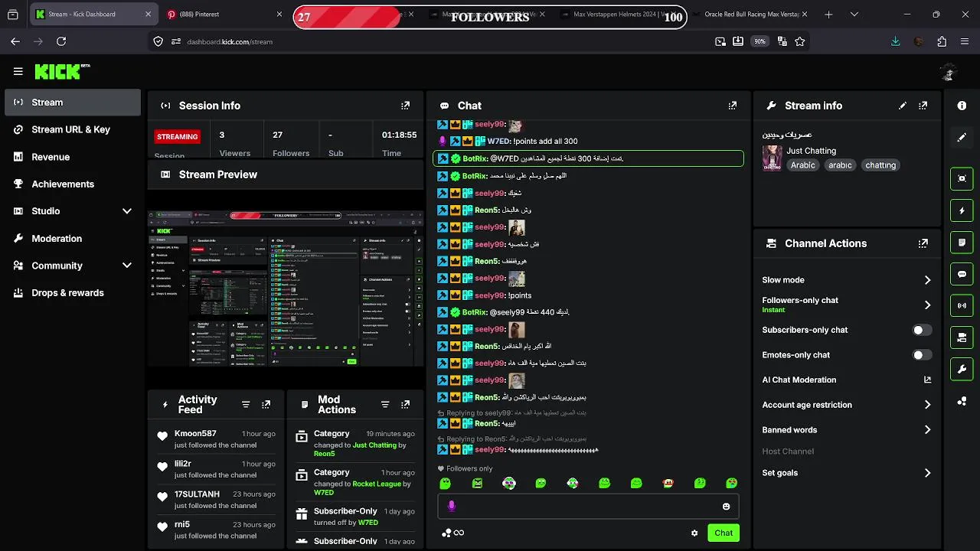Screen dimensions: 980x551
Task: Send message with green Chat button
Action: click(724, 533)
